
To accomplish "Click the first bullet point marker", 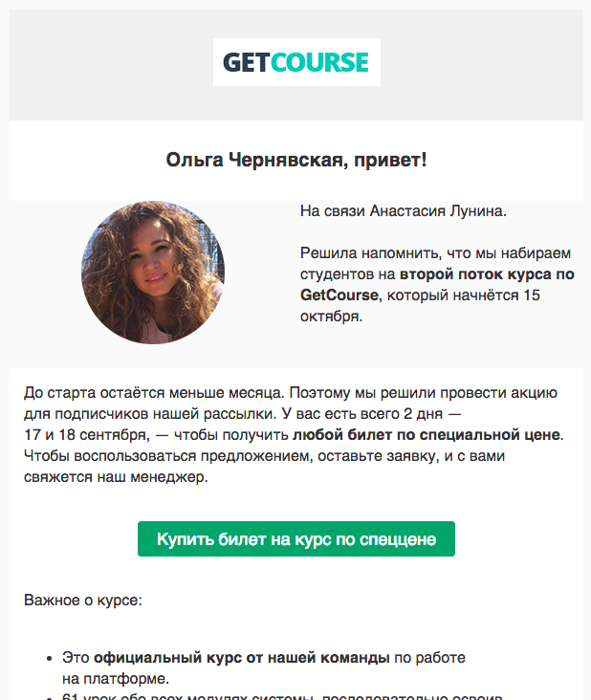I will (50, 659).
